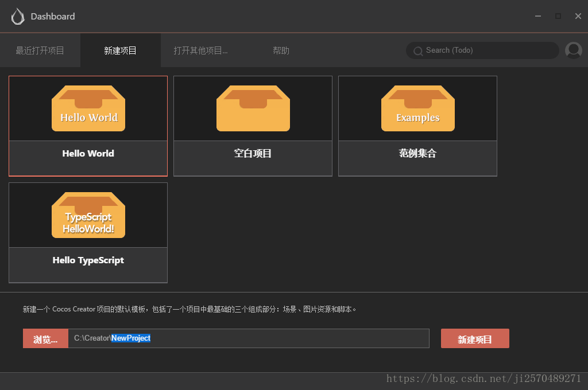Close the Dashboard window
This screenshot has height=390, width=588.
click(578, 16)
